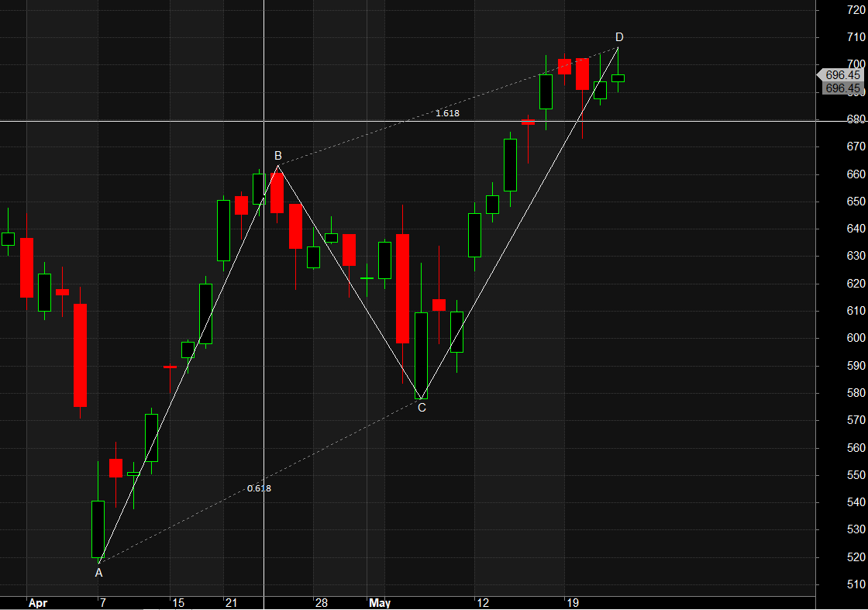Select point B label at the swing high
868x610 pixels.
[277, 155]
